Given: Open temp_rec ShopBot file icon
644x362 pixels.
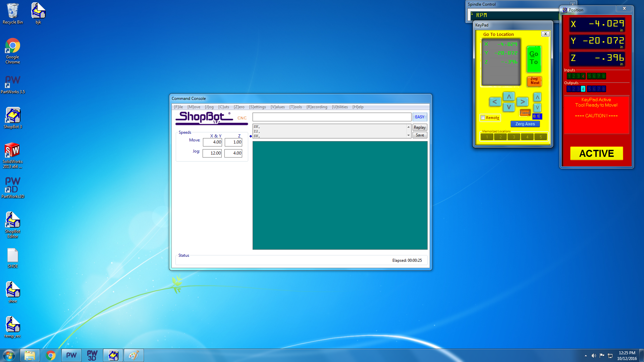Looking at the screenshot, I should tap(12, 327).
